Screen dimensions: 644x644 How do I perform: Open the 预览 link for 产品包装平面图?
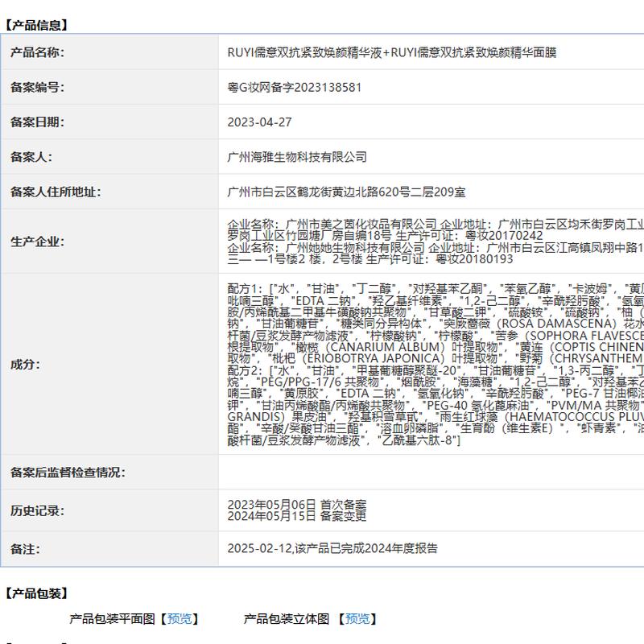click(179, 619)
